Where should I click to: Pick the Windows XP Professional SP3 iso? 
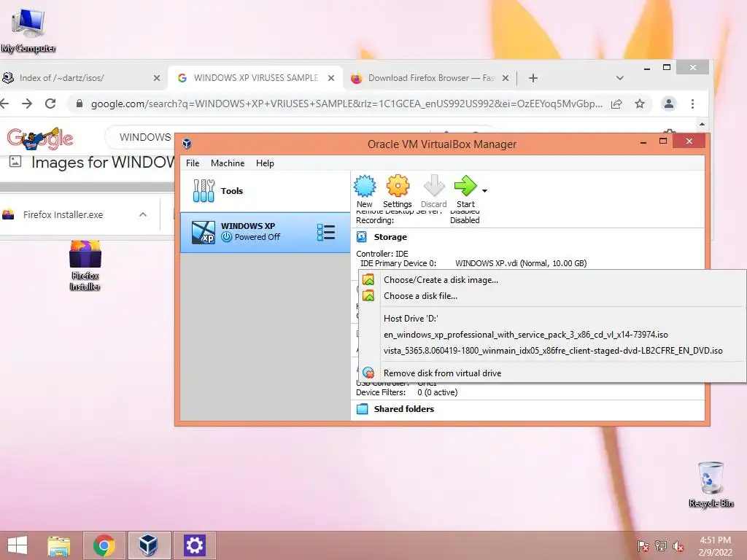tap(552, 335)
